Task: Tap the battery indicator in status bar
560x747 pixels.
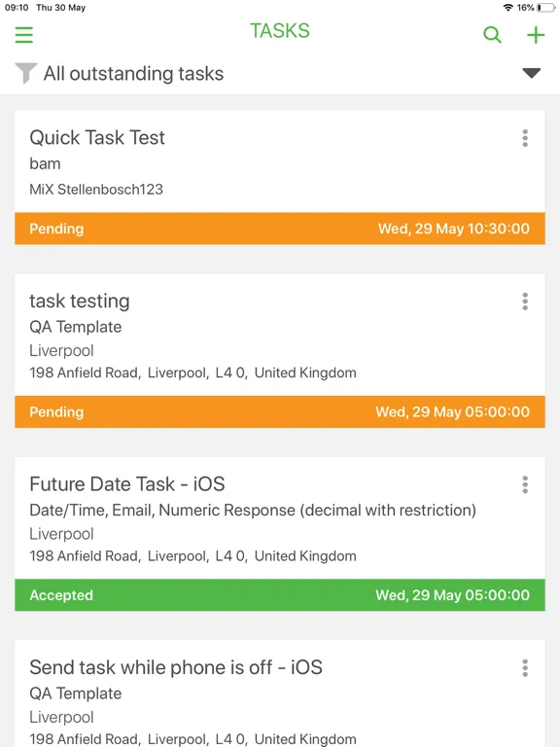Action: (545, 8)
